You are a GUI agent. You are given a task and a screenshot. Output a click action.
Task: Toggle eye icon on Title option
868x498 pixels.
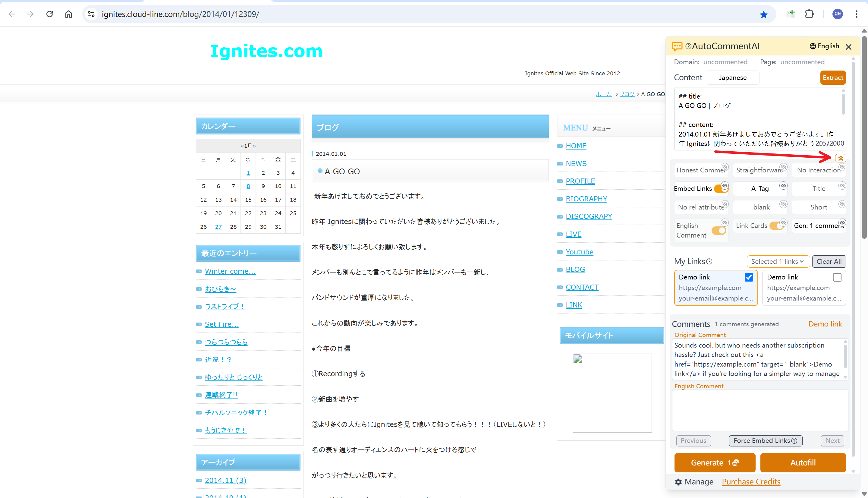coord(842,186)
